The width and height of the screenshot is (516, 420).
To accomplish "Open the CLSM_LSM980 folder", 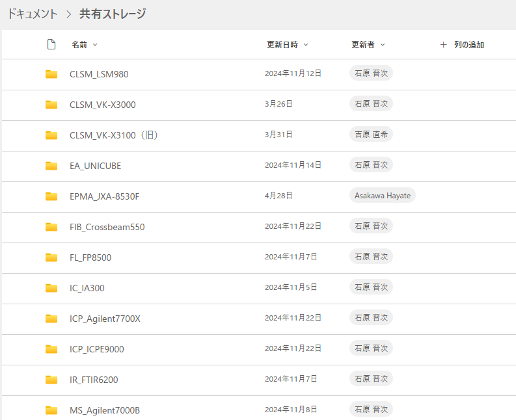I will click(x=99, y=74).
